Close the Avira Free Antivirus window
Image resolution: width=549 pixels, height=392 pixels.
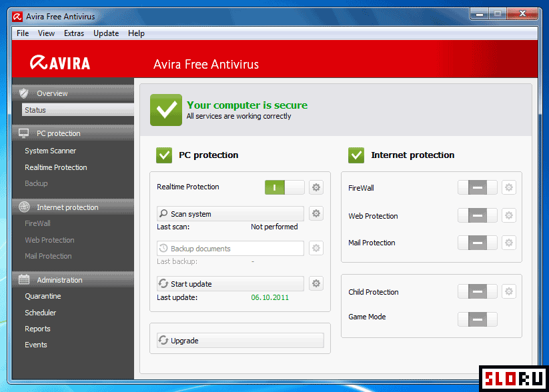tap(522, 14)
